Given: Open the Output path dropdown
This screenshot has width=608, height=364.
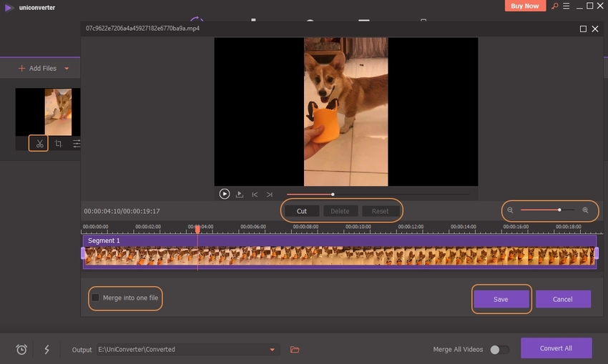Looking at the screenshot, I should (x=272, y=350).
